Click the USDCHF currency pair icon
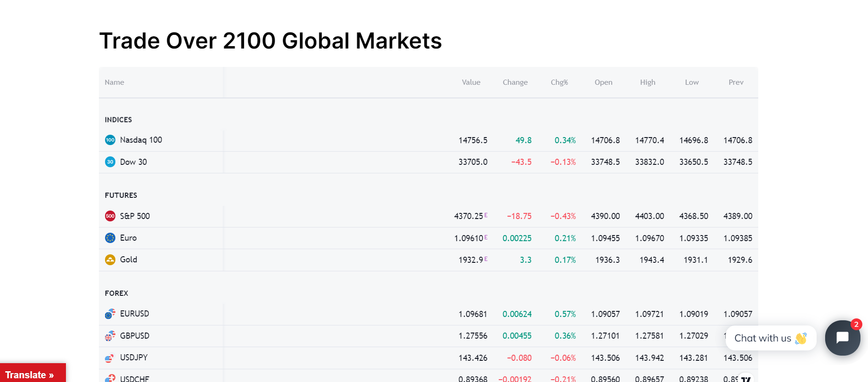Screen dimensions: 868x382 point(110,378)
